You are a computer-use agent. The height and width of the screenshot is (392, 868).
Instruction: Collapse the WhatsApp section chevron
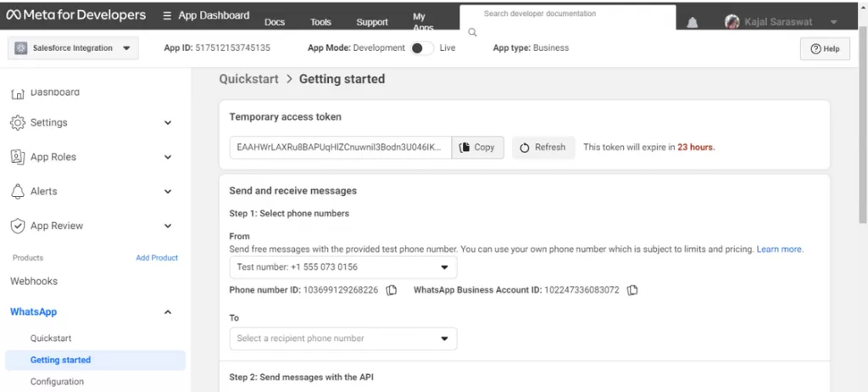pyautogui.click(x=168, y=312)
